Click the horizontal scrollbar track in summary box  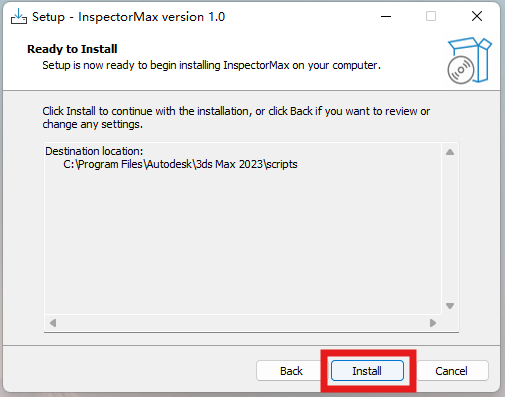[x=243, y=323]
